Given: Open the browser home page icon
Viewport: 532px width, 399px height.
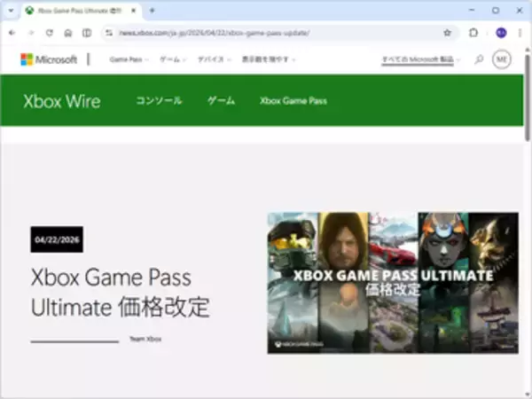Looking at the screenshot, I should click(68, 33).
